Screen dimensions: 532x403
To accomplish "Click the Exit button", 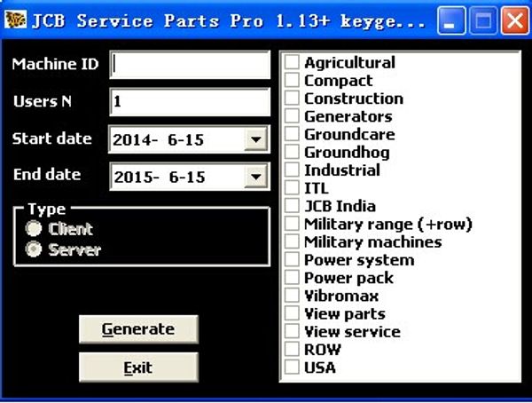I will pos(138,367).
